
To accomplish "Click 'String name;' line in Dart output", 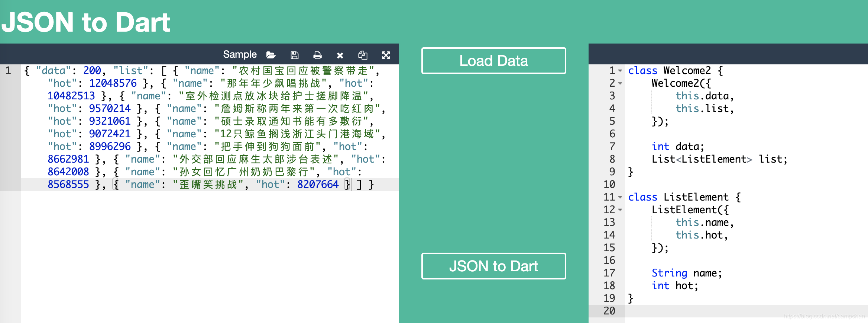I will coord(687,273).
